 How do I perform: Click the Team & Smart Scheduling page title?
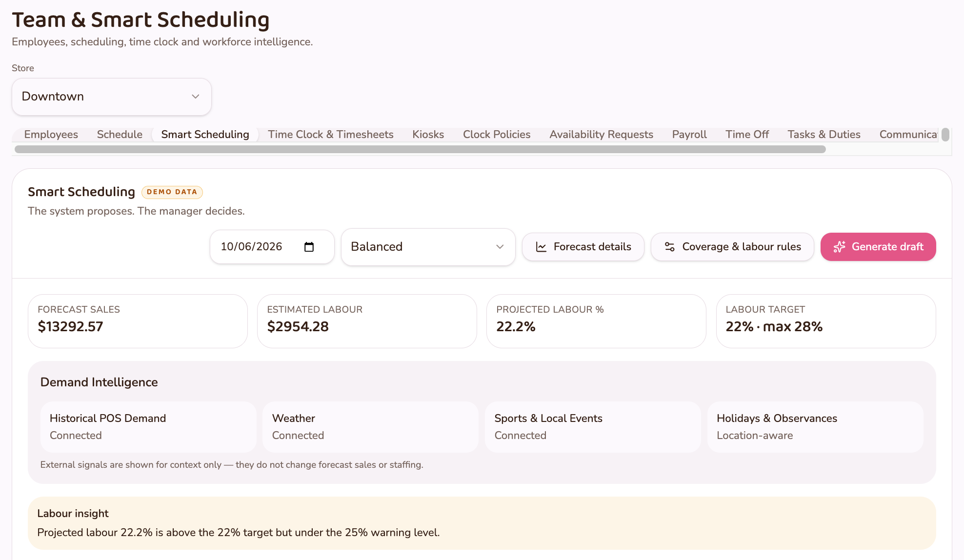[141, 20]
